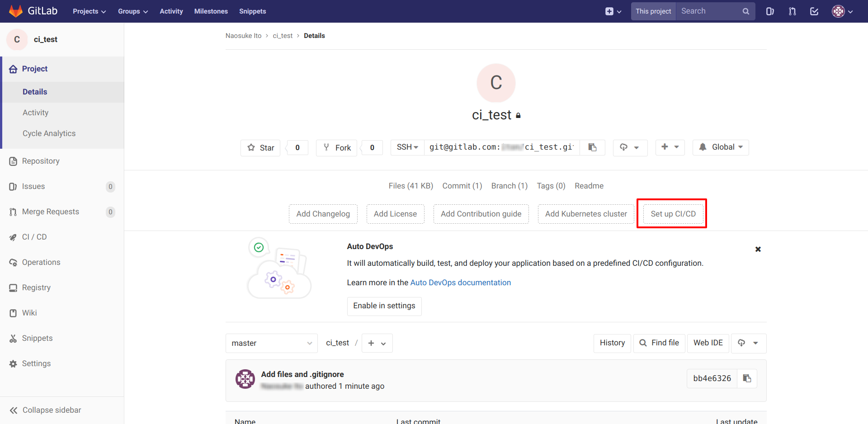
Task: Click the Wiki sidebar icon
Action: (x=13, y=313)
